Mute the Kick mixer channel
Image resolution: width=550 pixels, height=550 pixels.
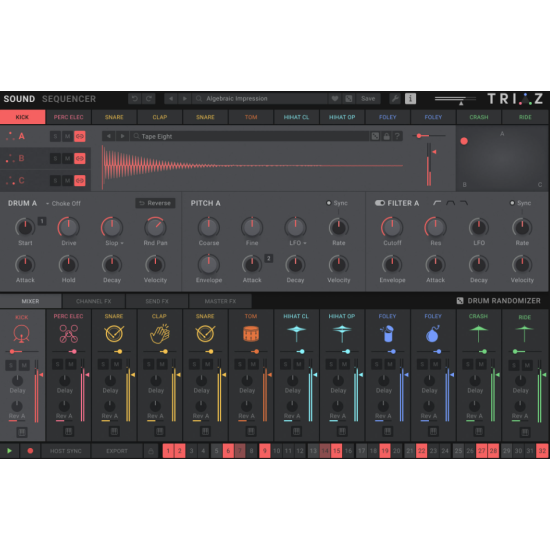tap(24, 365)
